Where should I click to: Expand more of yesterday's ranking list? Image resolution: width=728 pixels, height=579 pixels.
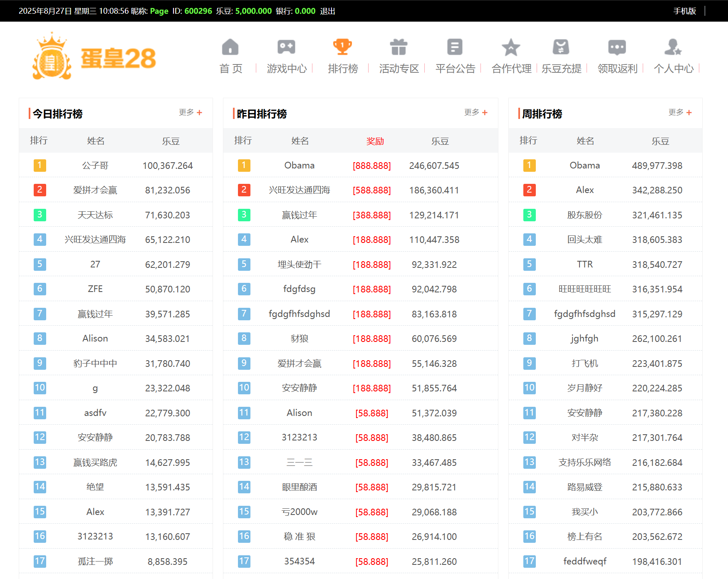click(476, 112)
